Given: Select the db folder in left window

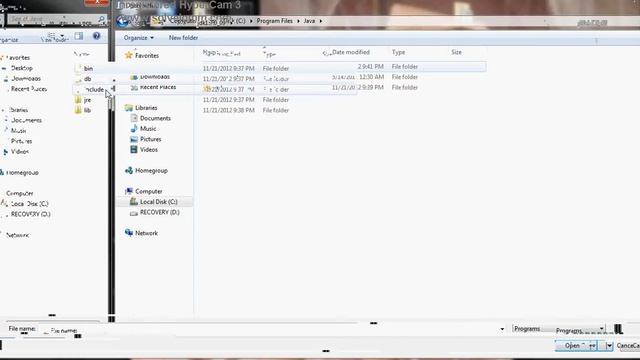Looking at the screenshot, I should click(87, 79).
